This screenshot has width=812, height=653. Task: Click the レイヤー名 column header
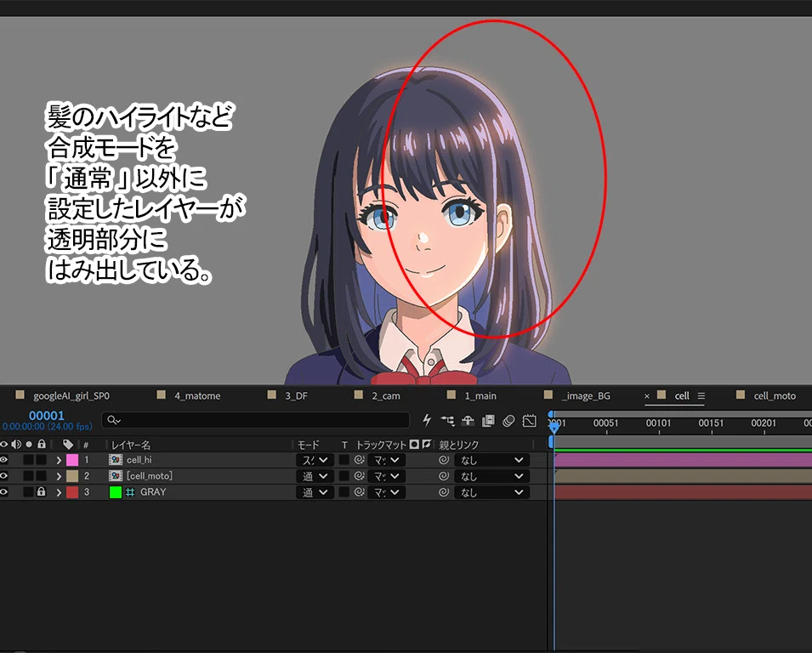tap(130, 445)
